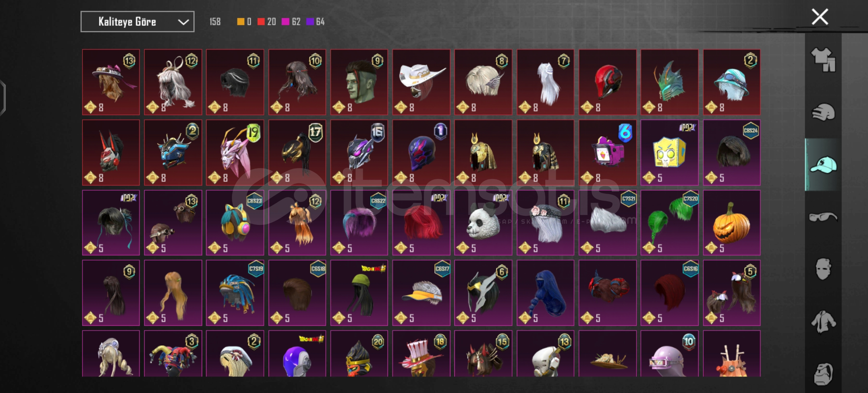Open the backpack category at sidebar bottom
This screenshot has height=393, width=868.
click(823, 373)
